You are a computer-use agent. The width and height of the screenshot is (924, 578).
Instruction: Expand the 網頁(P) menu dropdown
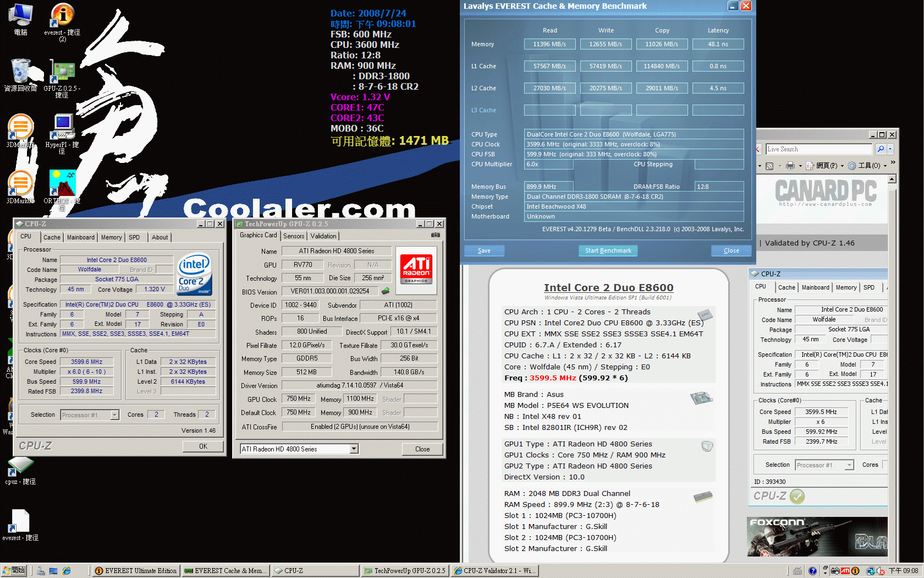842,166
